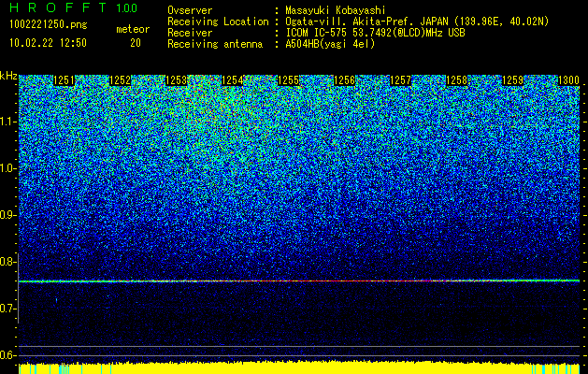The width and height of the screenshot is (588, 374).
Task: Click the 0.7 kHz axis label
Action: point(8,309)
